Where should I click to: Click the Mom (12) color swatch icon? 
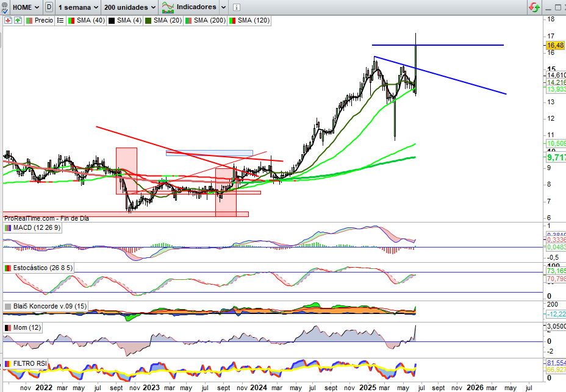tap(7, 327)
